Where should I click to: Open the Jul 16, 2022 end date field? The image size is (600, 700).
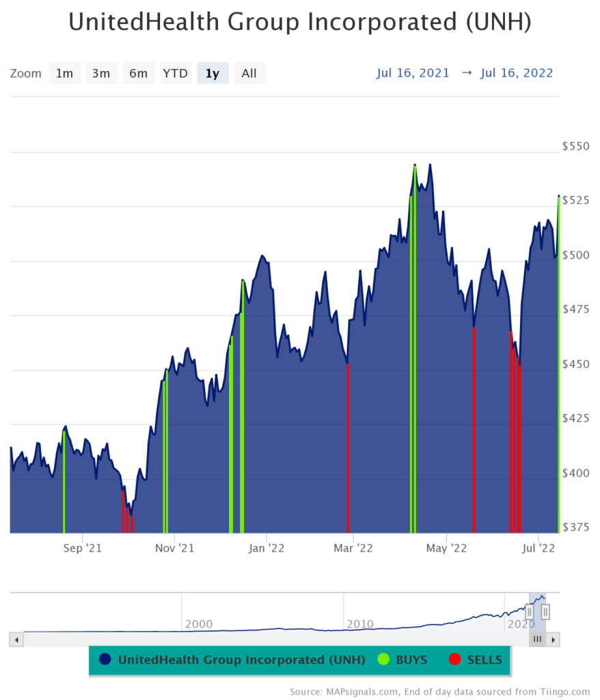point(517,73)
